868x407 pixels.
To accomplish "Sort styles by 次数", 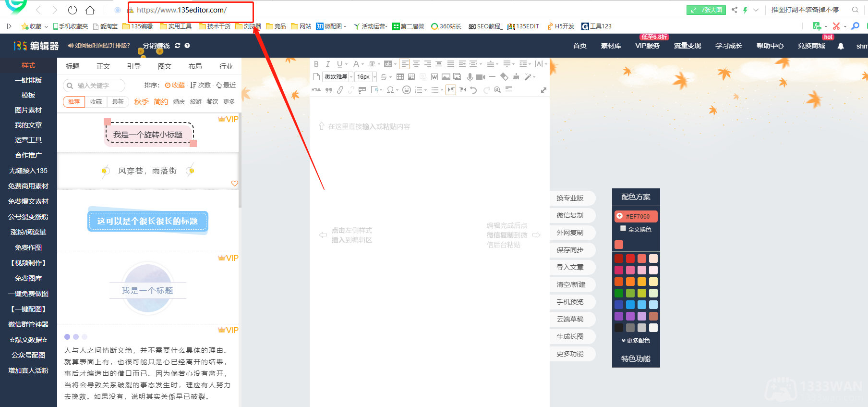I will click(x=201, y=85).
